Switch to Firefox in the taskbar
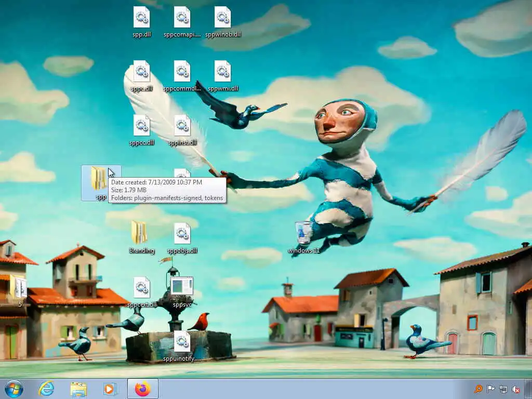This screenshot has height=399, width=532. 143,389
